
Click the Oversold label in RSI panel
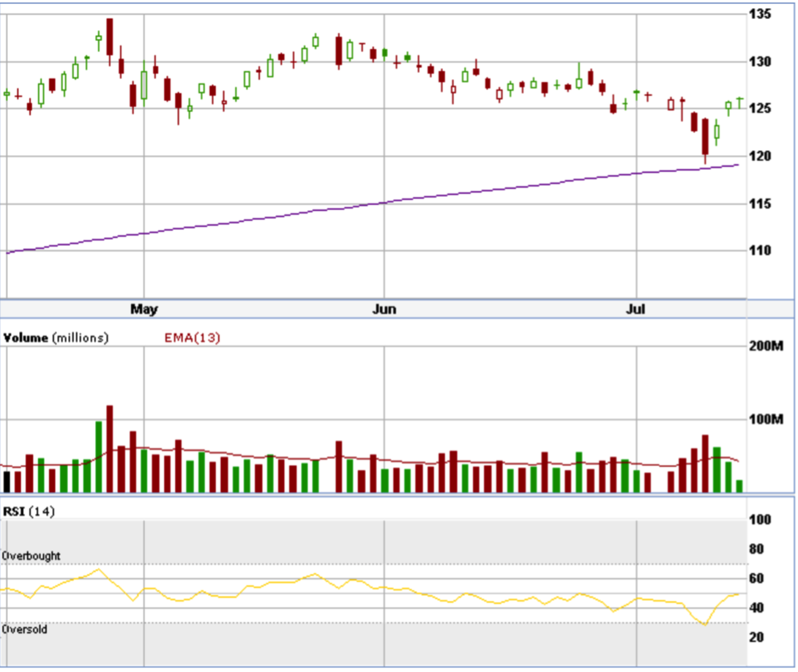pos(24,630)
